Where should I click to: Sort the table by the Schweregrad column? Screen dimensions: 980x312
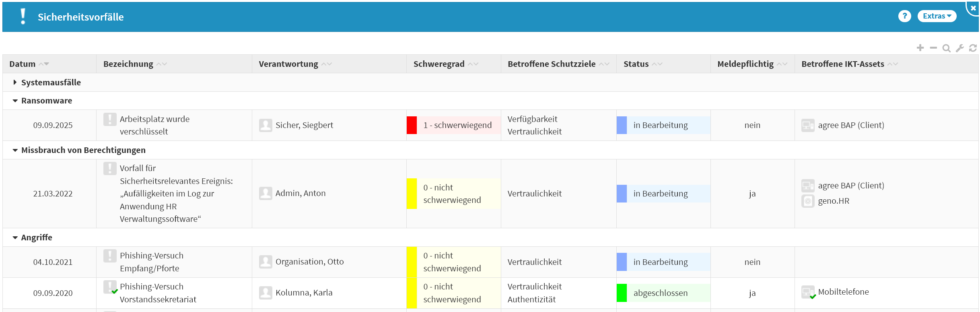click(x=439, y=64)
